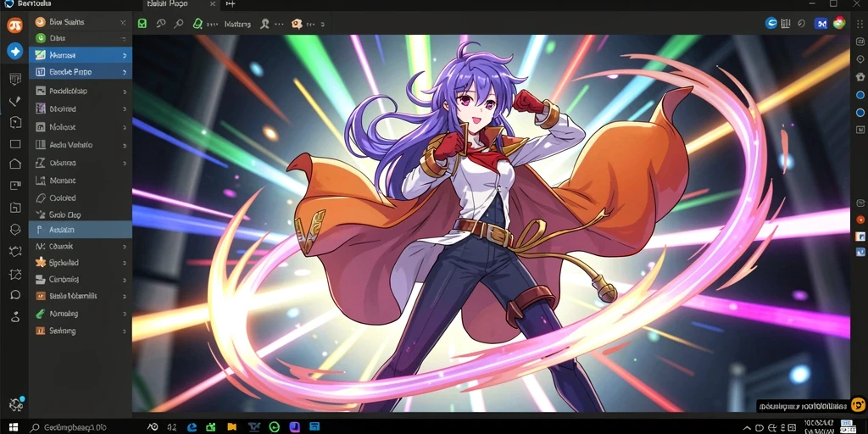Click the speech bubble icon in left strip
This screenshot has height=434, width=868.
(15, 295)
